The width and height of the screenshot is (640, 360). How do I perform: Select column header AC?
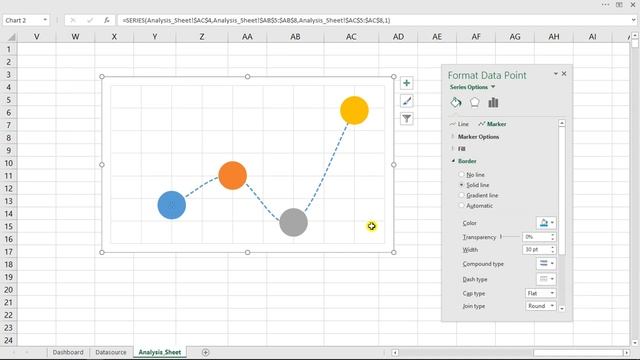[x=351, y=37]
